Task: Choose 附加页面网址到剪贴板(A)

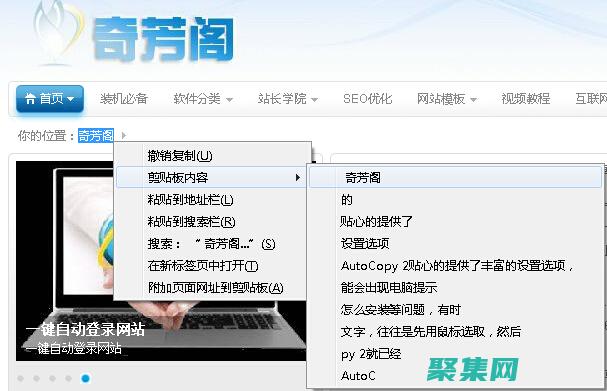Action: 212,288
